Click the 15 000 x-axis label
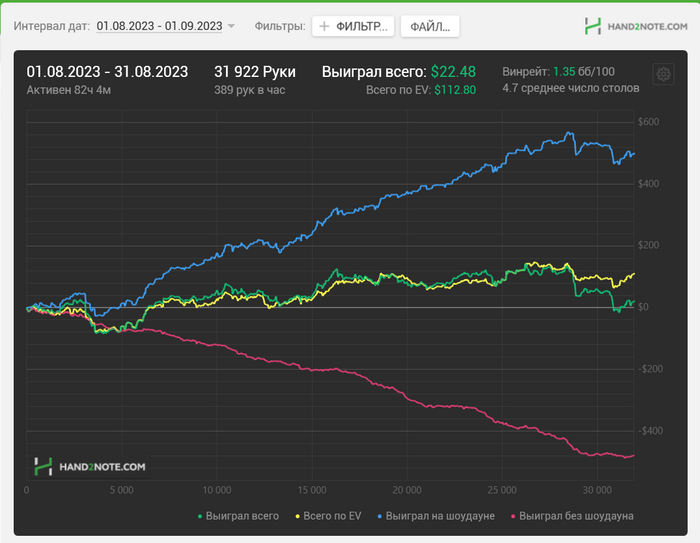 tap(312, 490)
